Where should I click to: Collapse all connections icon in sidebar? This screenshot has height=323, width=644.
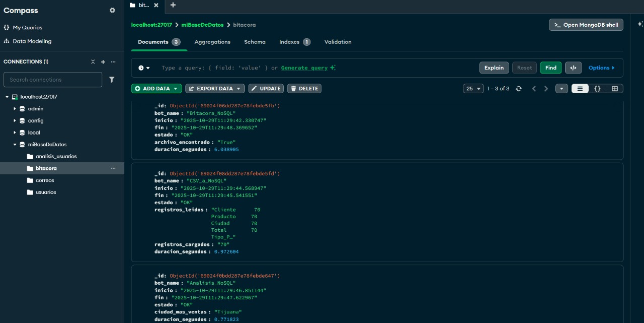point(93,62)
